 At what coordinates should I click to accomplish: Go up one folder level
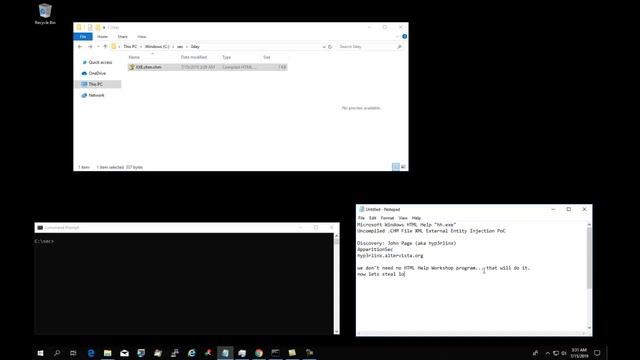pos(105,47)
